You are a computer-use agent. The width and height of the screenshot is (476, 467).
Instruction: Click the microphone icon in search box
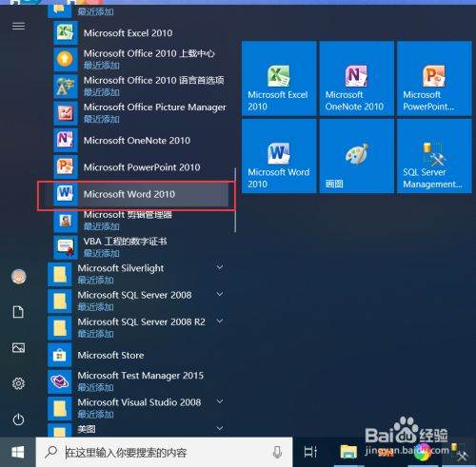[277, 452]
